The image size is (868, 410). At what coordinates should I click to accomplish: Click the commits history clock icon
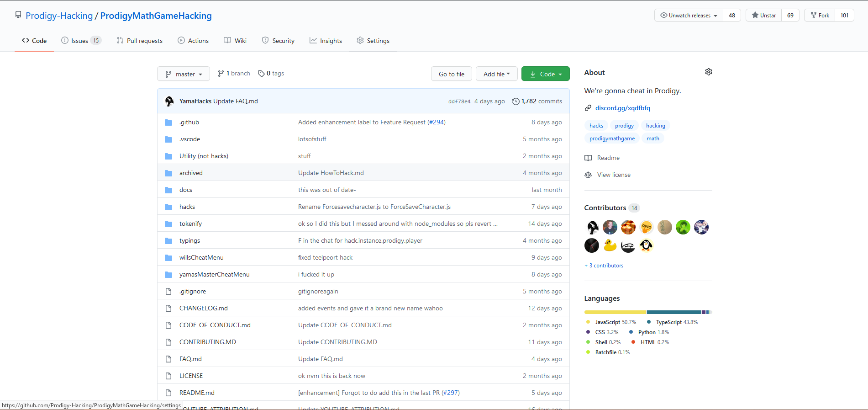click(516, 101)
